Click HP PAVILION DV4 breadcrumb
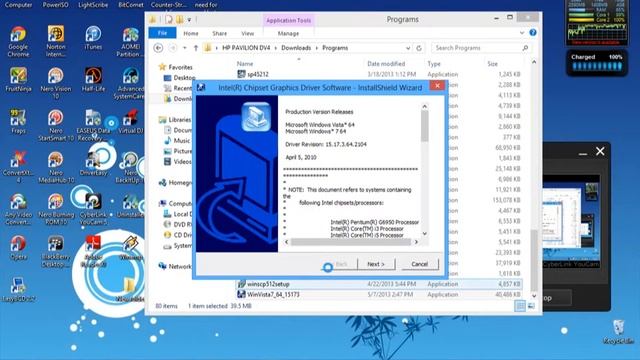This screenshot has height=360, width=640. 246,48
